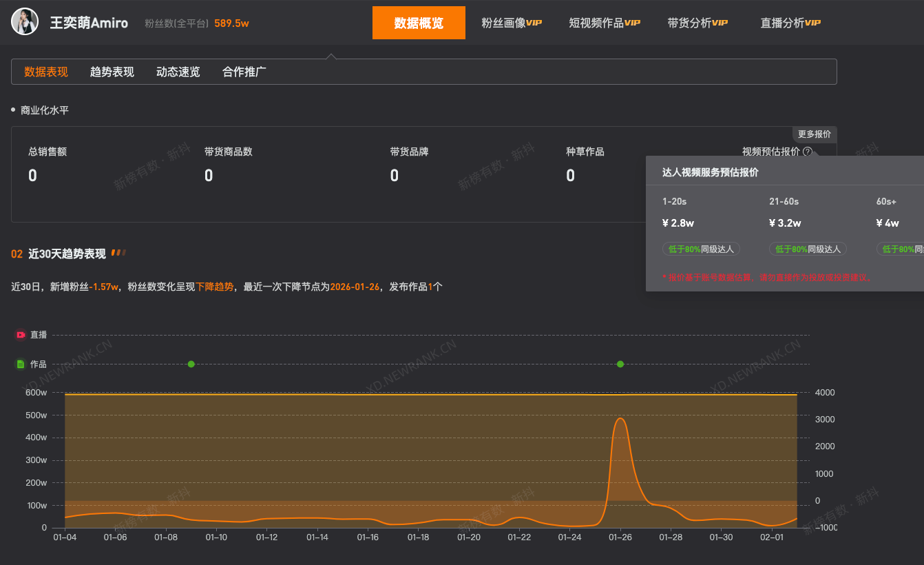Switch to the 趋势表现 tab
The image size is (924, 565).
[111, 71]
